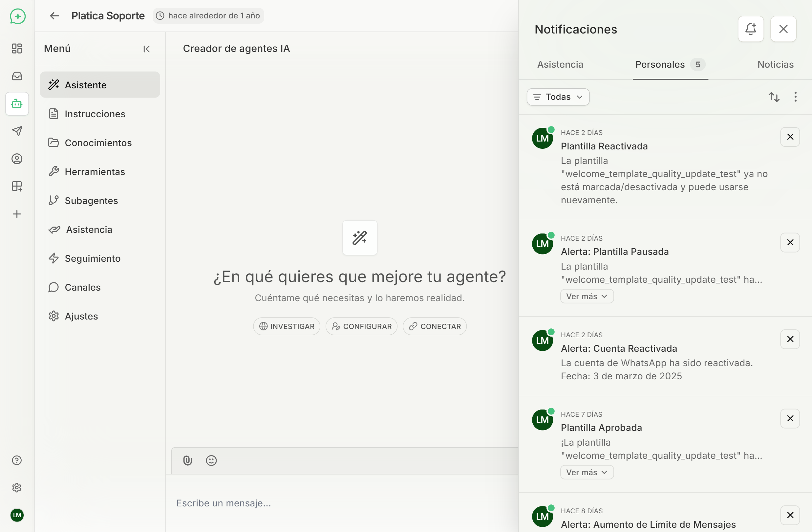
Task: Open the inbox from the left sidebar
Action: coord(17,76)
